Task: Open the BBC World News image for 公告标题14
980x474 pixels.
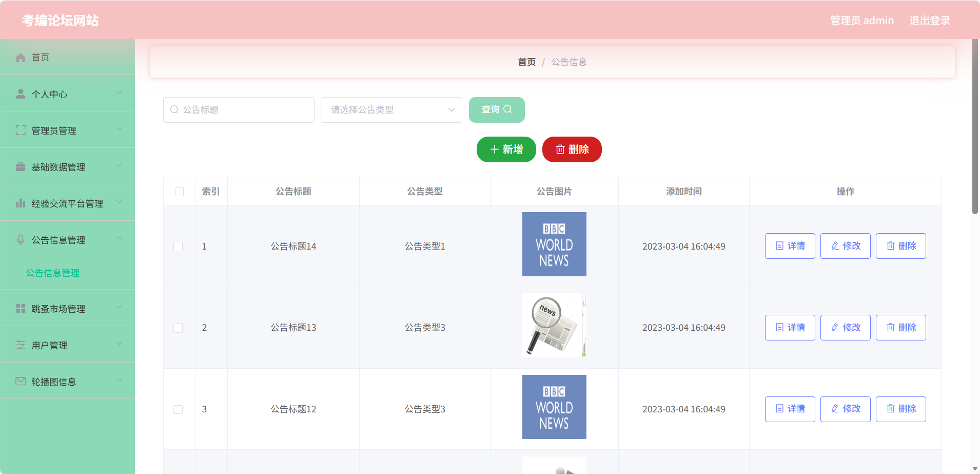Action: click(554, 244)
